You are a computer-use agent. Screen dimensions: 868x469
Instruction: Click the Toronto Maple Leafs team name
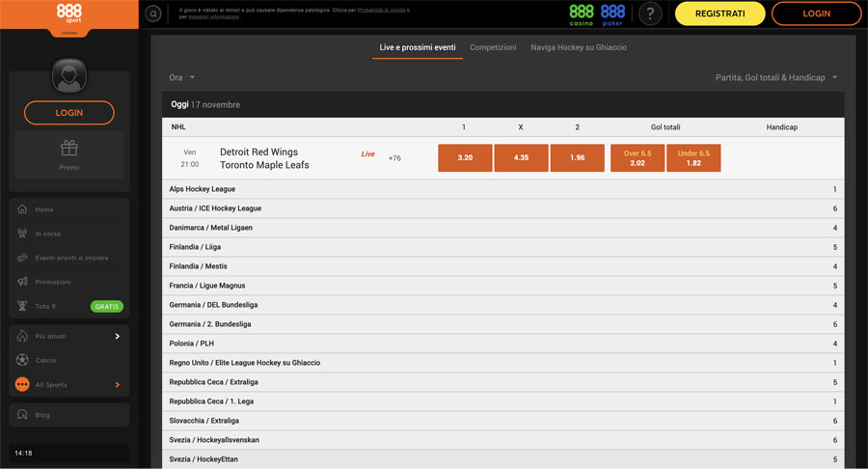264,165
